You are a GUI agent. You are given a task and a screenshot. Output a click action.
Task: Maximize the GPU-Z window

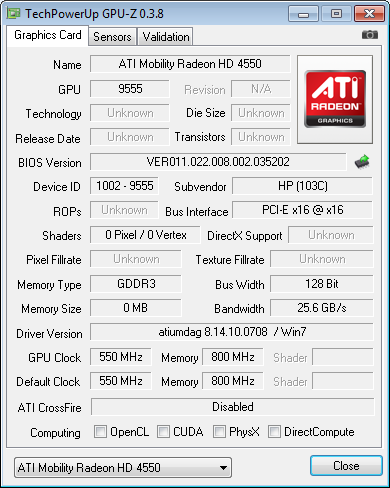[x=336, y=14]
